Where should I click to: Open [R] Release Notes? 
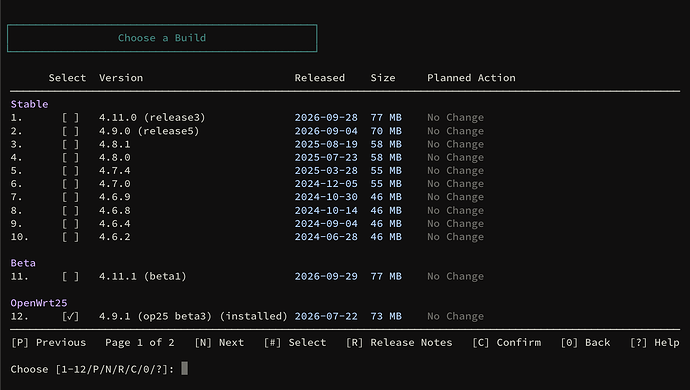coord(399,342)
